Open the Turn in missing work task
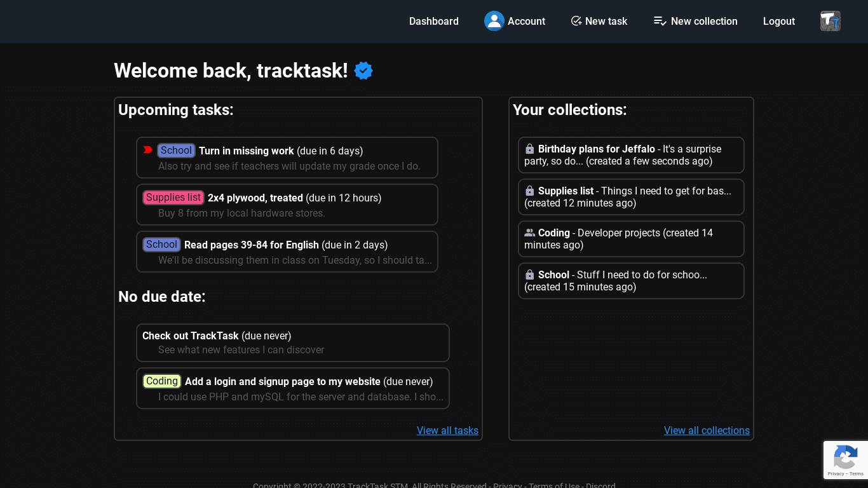 coord(287,158)
